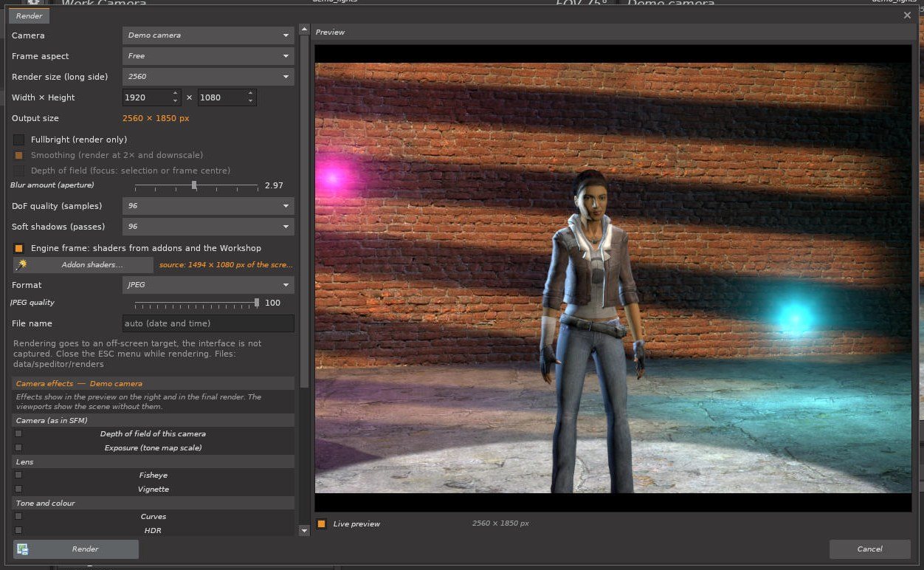Open the Format dropdown showing JPEG

coord(208,284)
